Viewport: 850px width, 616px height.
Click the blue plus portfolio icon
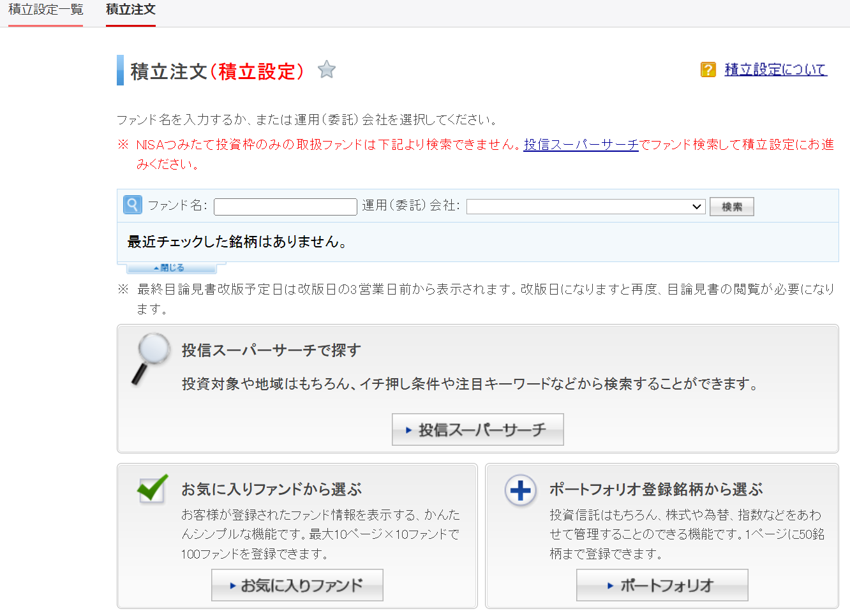point(520,490)
